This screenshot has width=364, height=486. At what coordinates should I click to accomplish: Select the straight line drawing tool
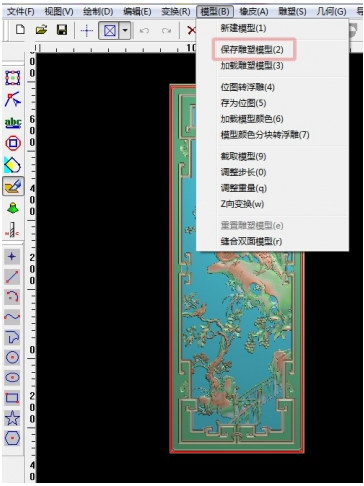[12, 277]
